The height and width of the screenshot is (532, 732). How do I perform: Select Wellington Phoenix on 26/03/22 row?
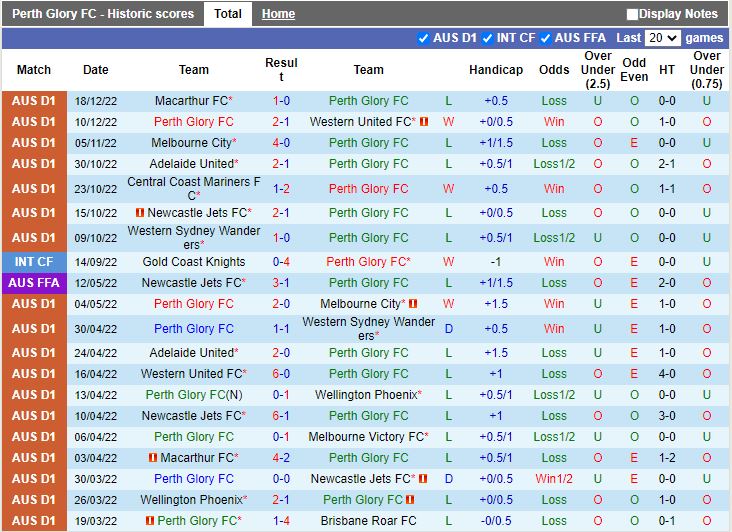click(191, 500)
